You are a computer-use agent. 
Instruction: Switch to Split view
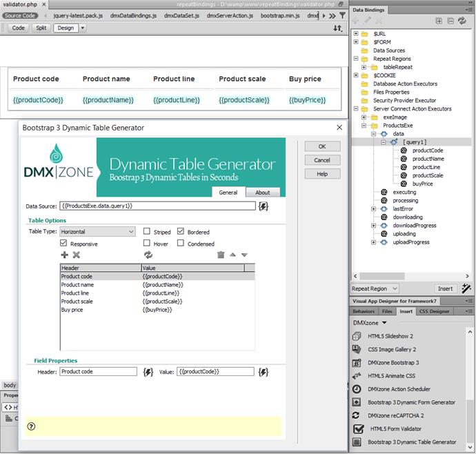[41, 28]
